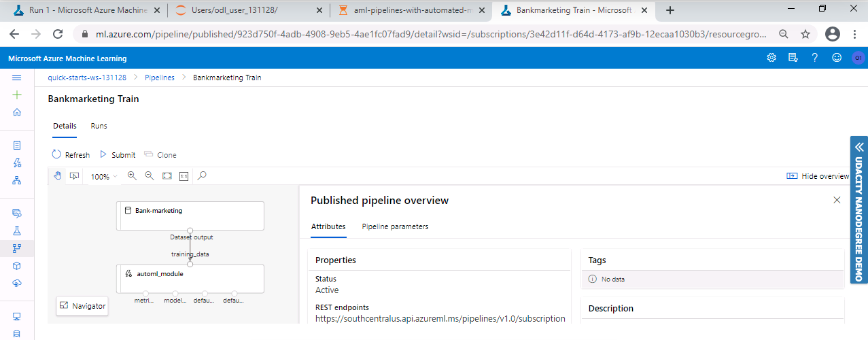Open Endpoints cloud icon in sidebar
Image resolution: width=868 pixels, height=340 pixels.
pos(17,283)
